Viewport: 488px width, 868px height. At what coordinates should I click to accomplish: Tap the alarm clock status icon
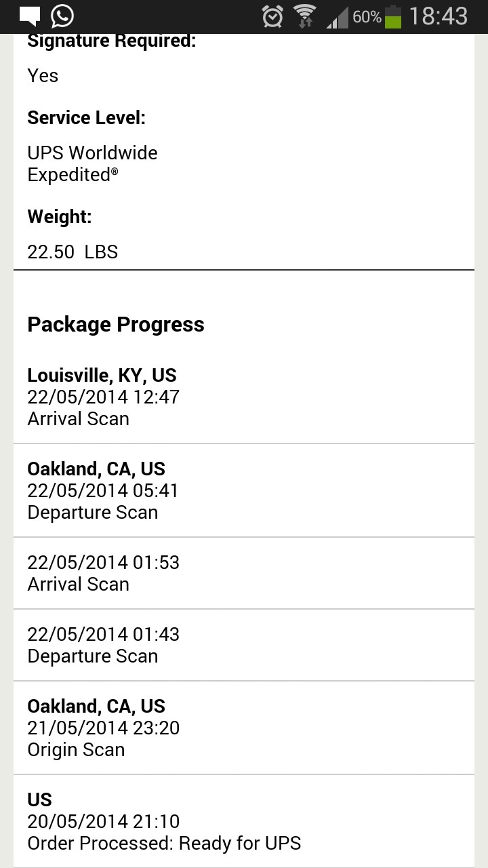click(x=272, y=16)
